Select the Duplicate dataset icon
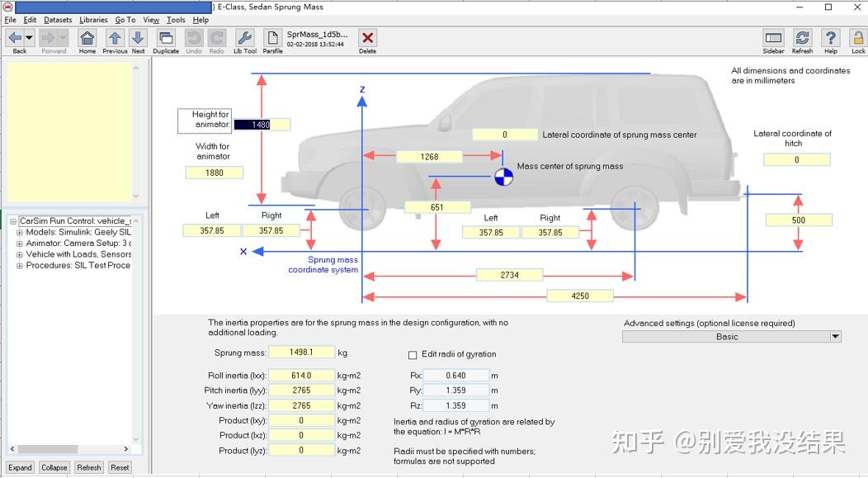This screenshot has height=478, width=868. 165,37
